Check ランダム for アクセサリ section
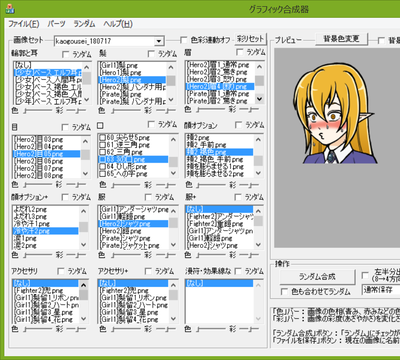Screen dimensions: 400x360 click(x=61, y=271)
